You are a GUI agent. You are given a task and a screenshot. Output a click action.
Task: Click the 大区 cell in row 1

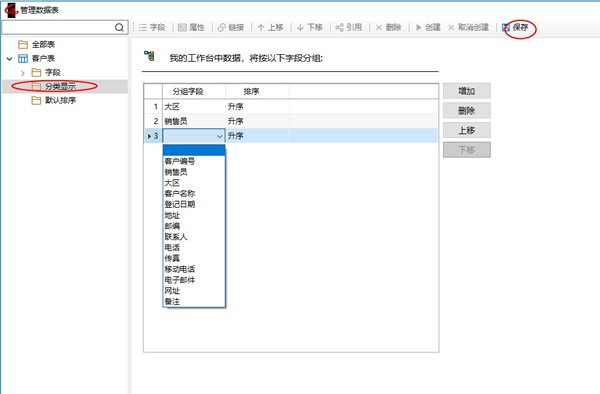(x=194, y=107)
